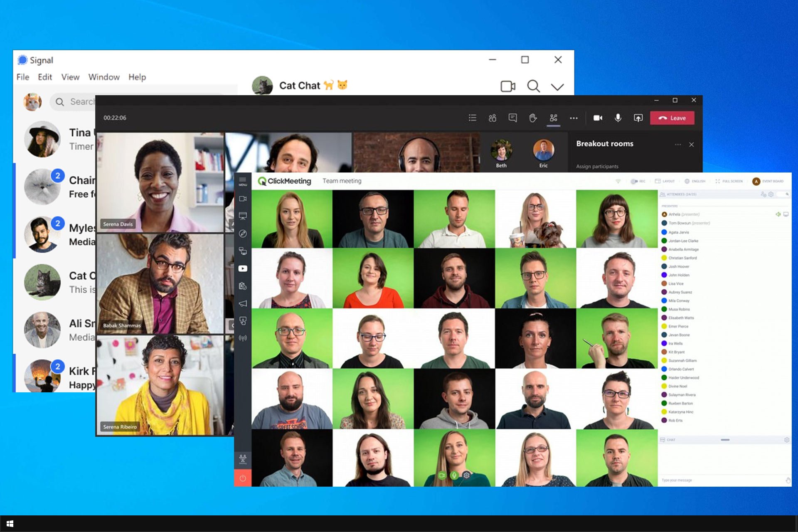Screen dimensions: 798x532
Task: Click the red power button in ClickMeeting
Action: [243, 478]
